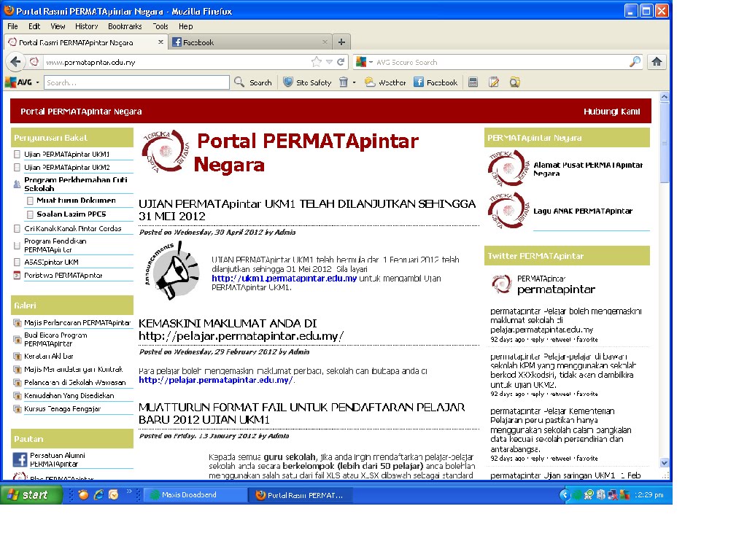Click the announcements megaphone image
The width and height of the screenshot is (747, 560).
click(172, 271)
